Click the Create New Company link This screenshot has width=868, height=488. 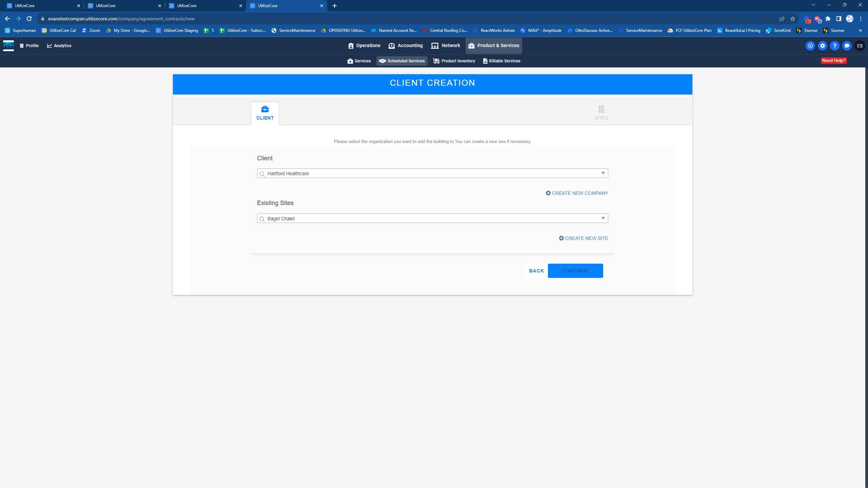577,193
